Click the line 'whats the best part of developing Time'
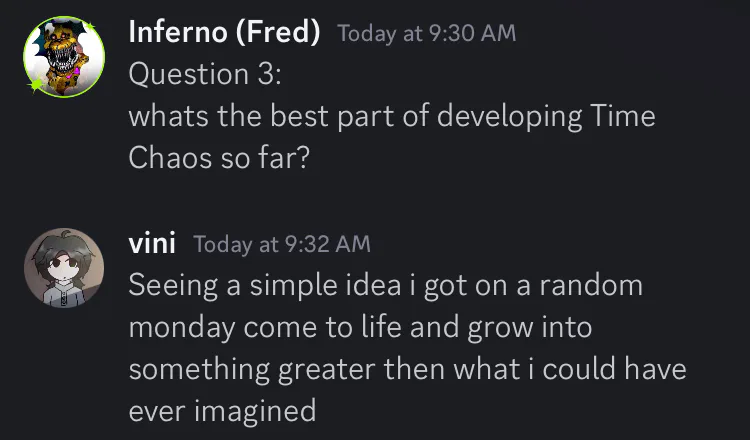Viewport: 750px width, 440px height. coord(392,117)
